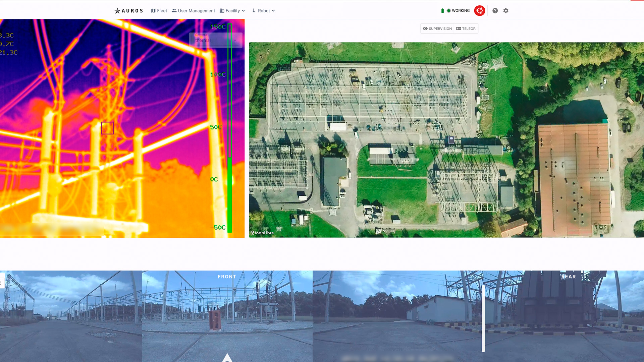Open settings via the gear icon
The height and width of the screenshot is (362, 644).
506,11
